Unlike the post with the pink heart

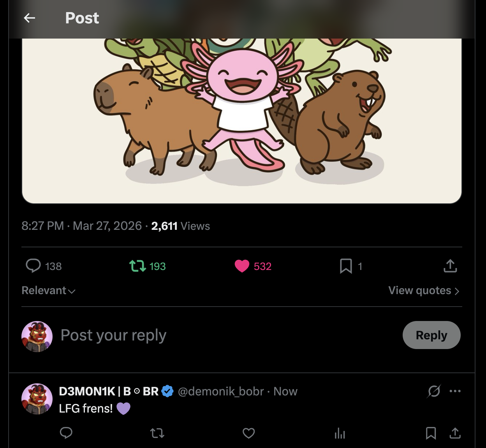coord(242,266)
